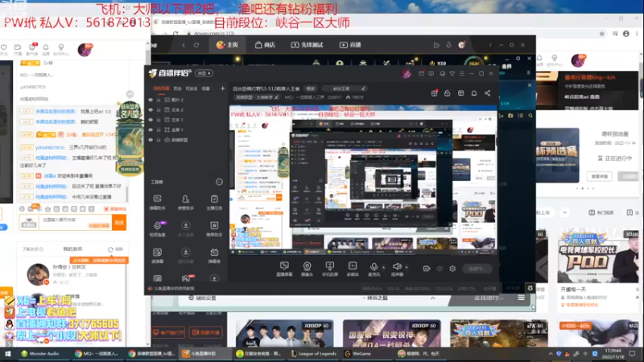Focus the Douyu chat input field

[75, 223]
